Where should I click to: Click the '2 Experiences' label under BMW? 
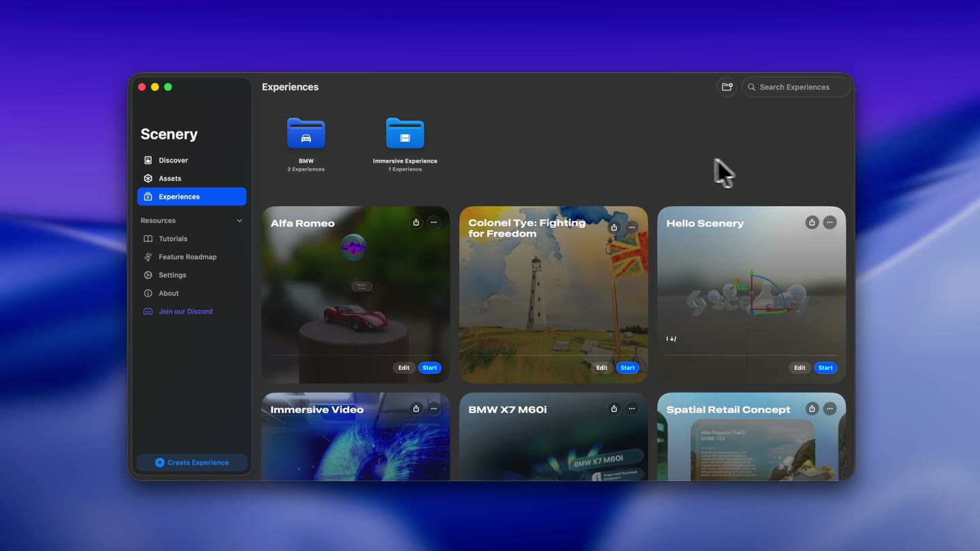click(x=306, y=169)
